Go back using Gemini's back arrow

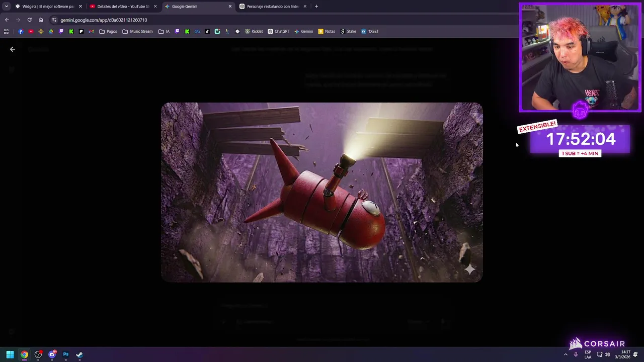click(13, 49)
